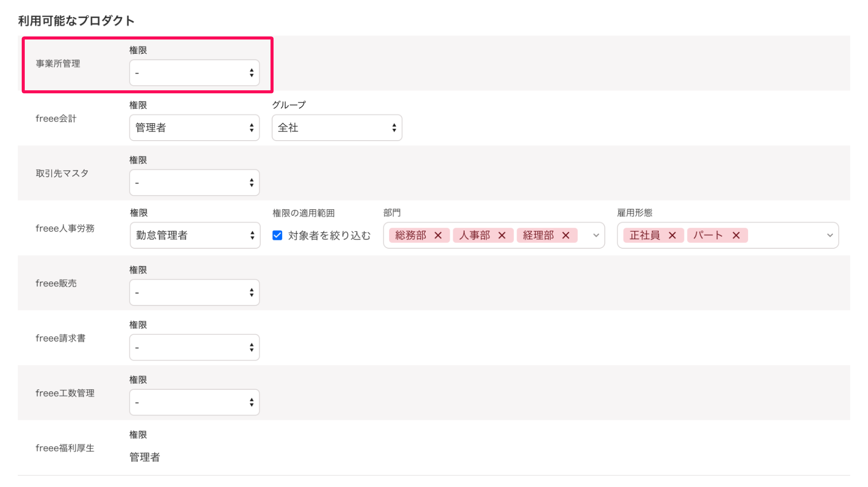Remove the 正社員 tag

(672, 235)
